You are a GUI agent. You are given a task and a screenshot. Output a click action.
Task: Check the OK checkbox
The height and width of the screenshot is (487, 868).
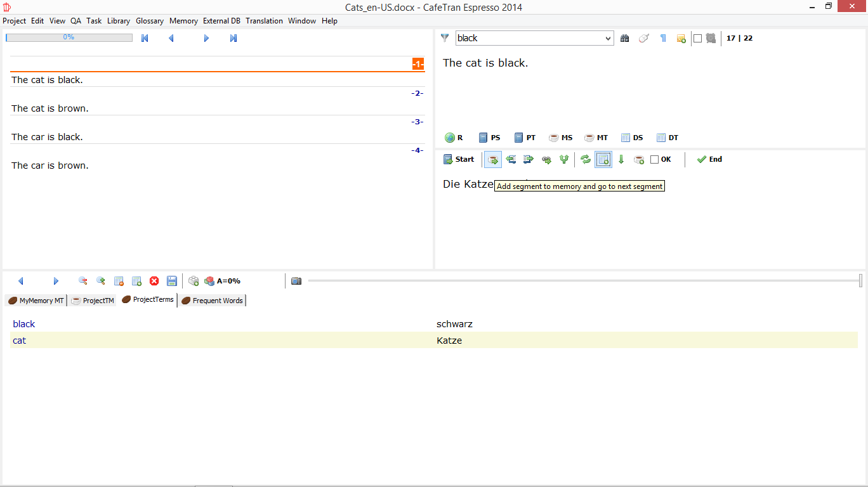655,160
